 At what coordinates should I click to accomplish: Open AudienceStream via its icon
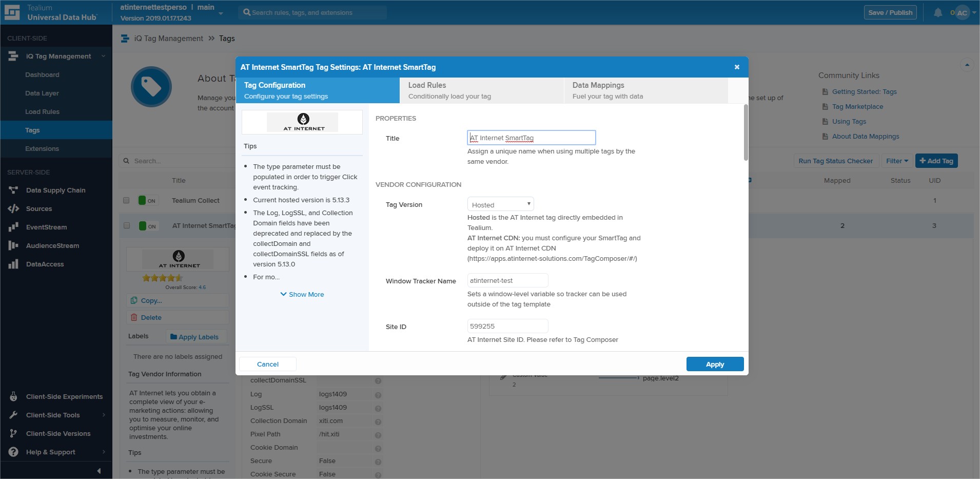pos(13,245)
